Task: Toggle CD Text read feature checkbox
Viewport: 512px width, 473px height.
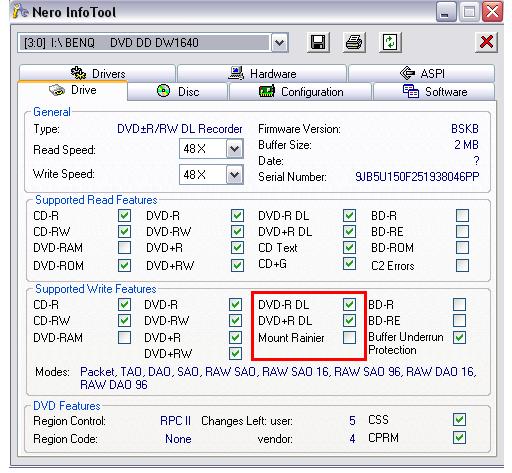Action: pyautogui.click(x=349, y=248)
